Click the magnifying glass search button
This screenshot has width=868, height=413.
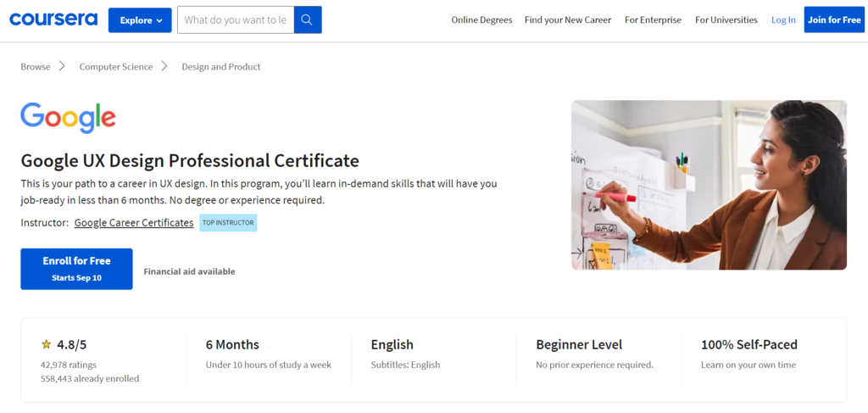(308, 20)
